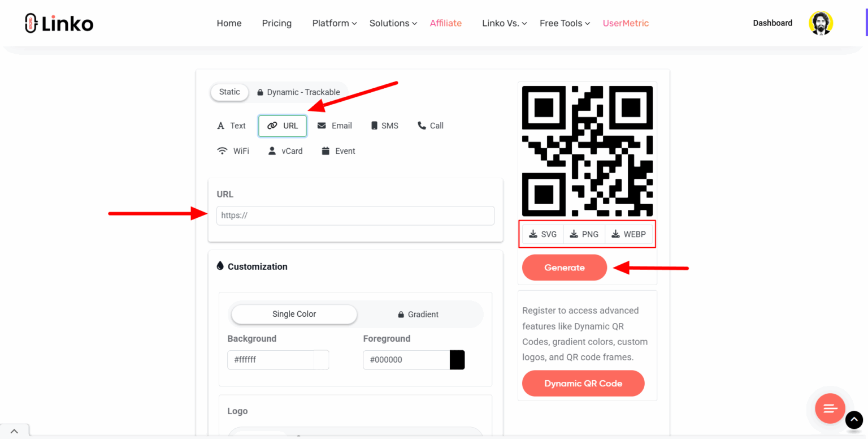Switch to the Dynamic - Trackable tab
The height and width of the screenshot is (439, 868).
click(299, 92)
